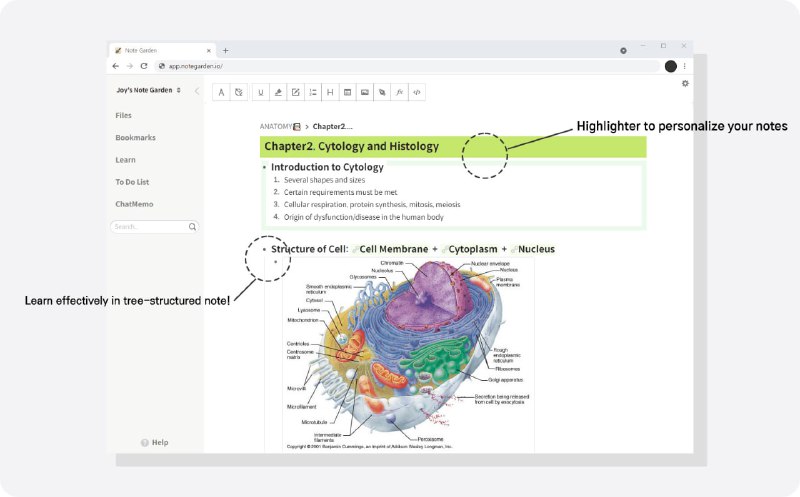Open Help at the sidebar bottom
Viewport: 800px width, 497px height.
(x=155, y=442)
